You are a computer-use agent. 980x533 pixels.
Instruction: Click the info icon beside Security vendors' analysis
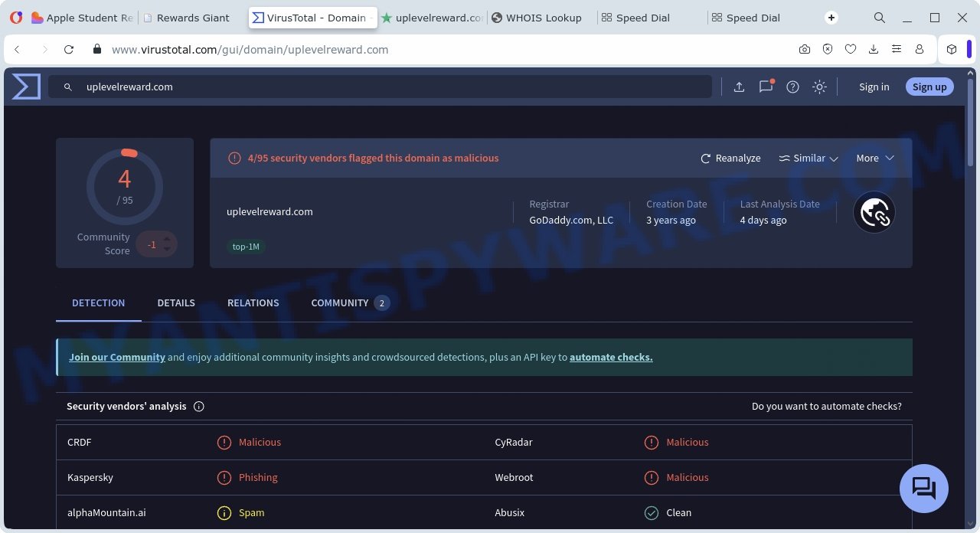click(x=199, y=407)
